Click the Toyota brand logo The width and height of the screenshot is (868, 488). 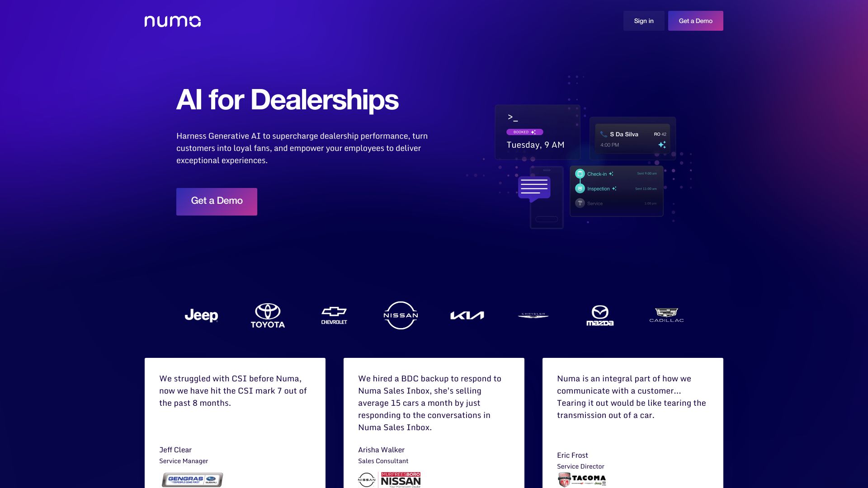tap(268, 314)
